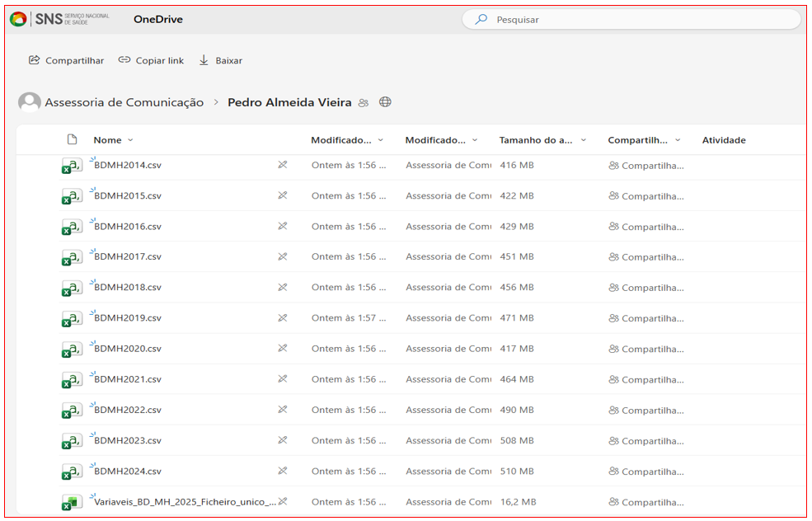
Task: Click into the Pesquisar search field
Action: point(635,19)
